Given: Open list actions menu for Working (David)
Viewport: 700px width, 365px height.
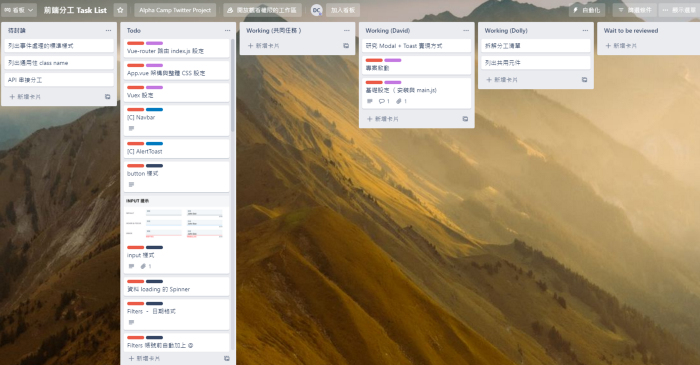Looking at the screenshot, I should pyautogui.click(x=466, y=30).
